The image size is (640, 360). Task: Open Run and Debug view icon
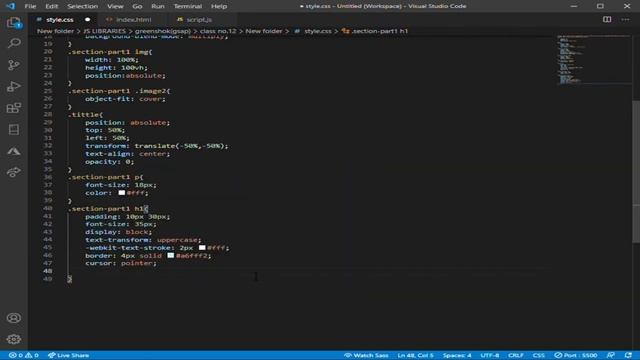13,87
